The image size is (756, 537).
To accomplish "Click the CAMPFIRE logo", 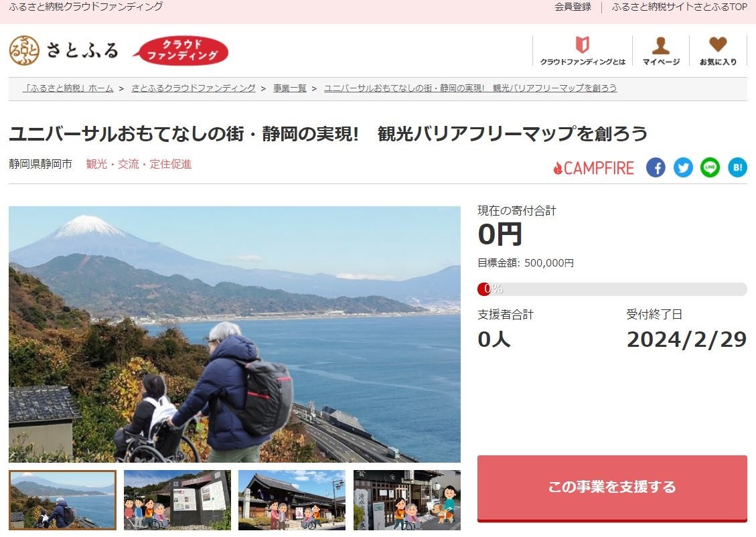I will pos(593,168).
